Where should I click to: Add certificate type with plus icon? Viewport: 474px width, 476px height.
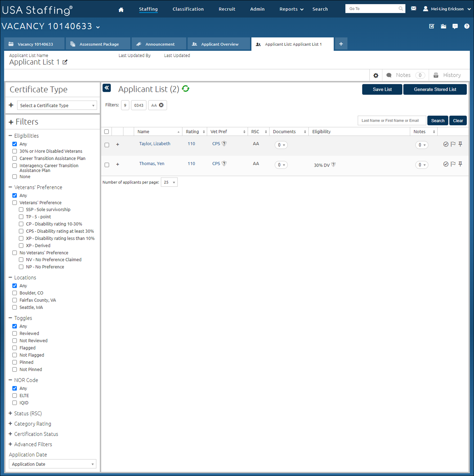[x=11, y=105]
